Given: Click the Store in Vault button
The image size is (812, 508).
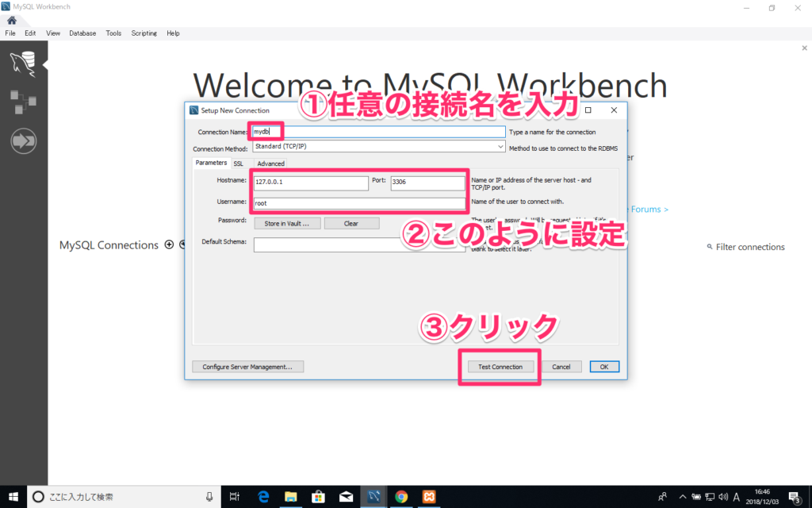Looking at the screenshot, I should click(x=287, y=223).
